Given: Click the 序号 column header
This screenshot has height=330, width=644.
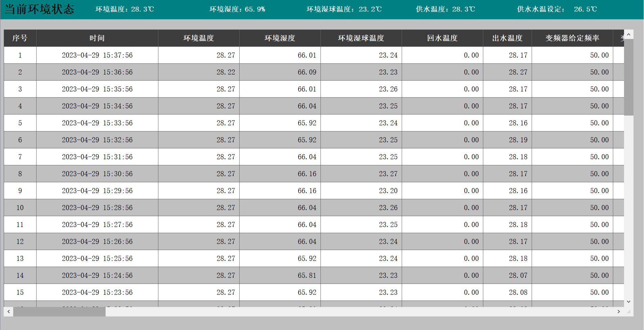Looking at the screenshot, I should tap(20, 38).
